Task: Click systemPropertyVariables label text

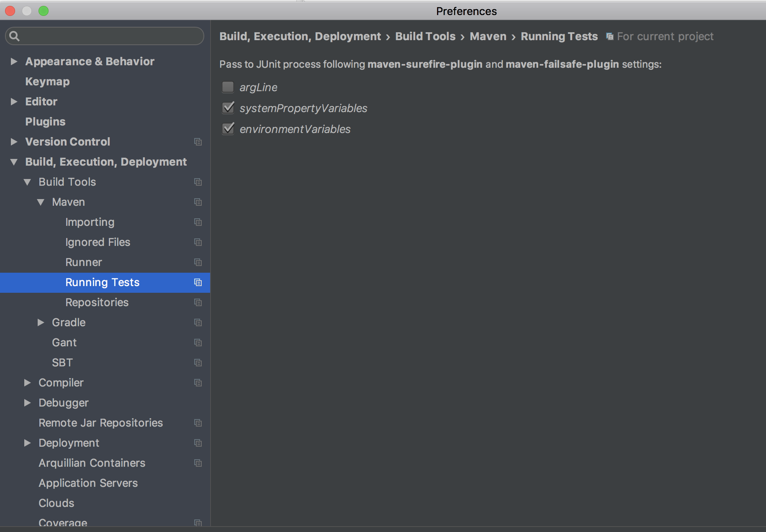Action: coord(303,108)
